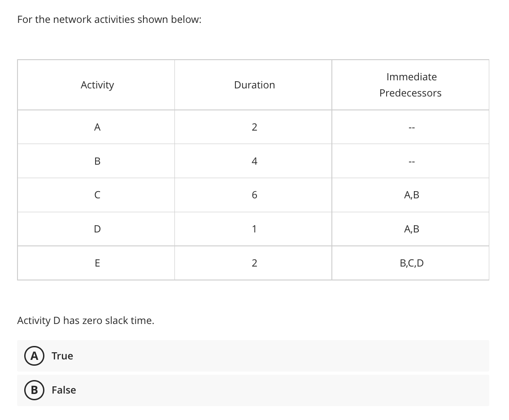This screenshot has height=420, width=509.
Task: Click the title text above the table
Action: point(109,19)
